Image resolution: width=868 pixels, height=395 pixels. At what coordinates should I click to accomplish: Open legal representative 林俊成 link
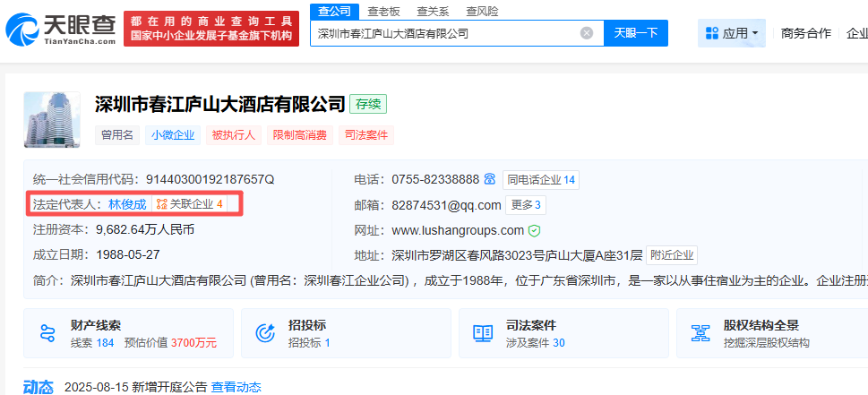click(x=127, y=204)
